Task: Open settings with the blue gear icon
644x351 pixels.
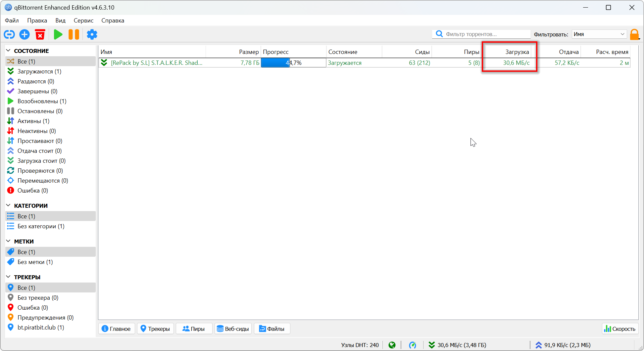Action: point(92,34)
